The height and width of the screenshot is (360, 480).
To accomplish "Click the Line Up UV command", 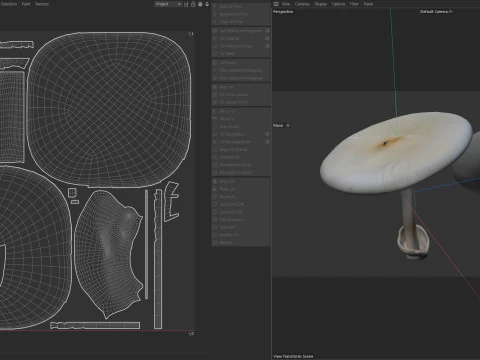I will (241, 127).
